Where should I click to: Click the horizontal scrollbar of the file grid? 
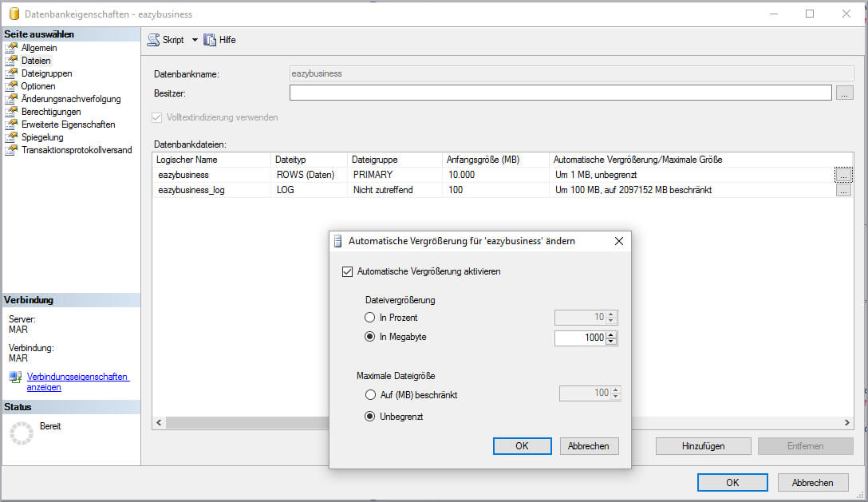tap(239, 422)
